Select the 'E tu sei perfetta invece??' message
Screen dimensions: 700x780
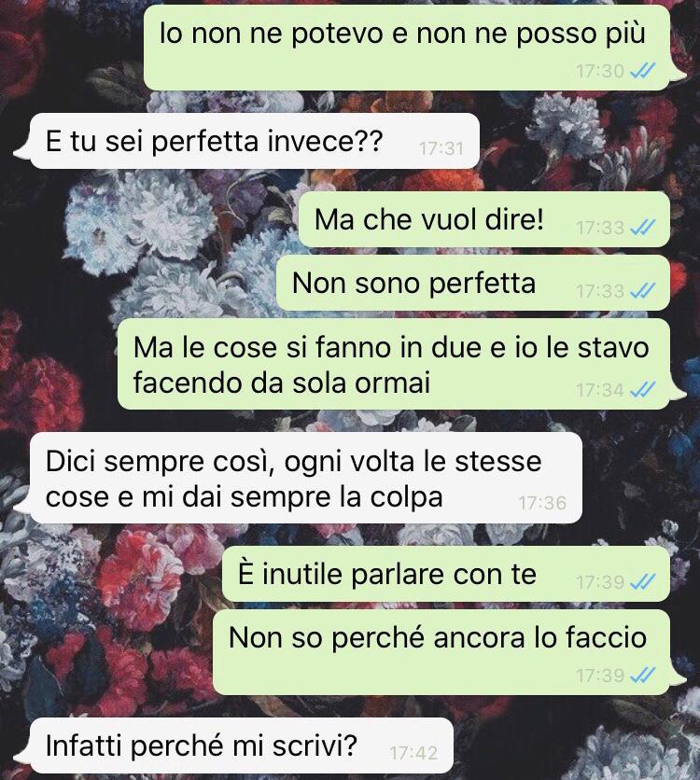click(255, 141)
